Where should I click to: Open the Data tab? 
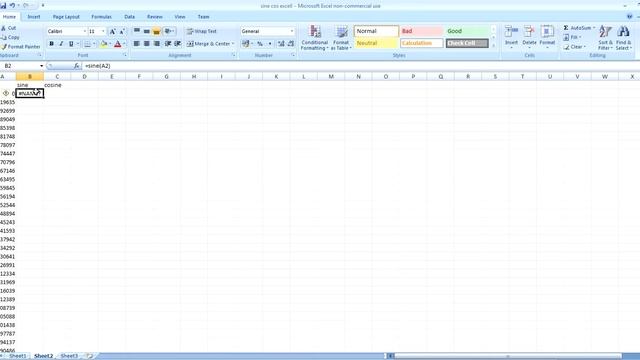pyautogui.click(x=129, y=17)
